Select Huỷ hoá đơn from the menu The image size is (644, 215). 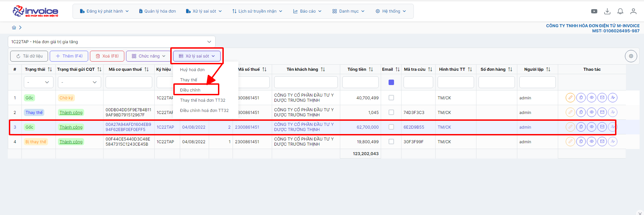pyautogui.click(x=192, y=70)
